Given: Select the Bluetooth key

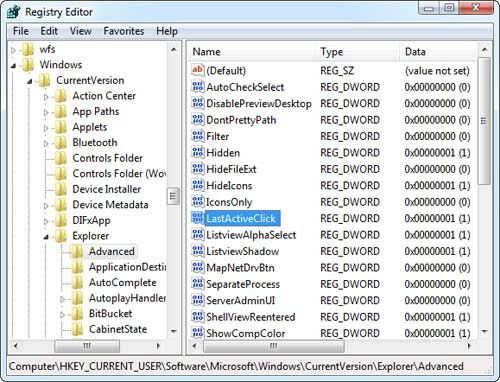Looking at the screenshot, I should 95,143.
